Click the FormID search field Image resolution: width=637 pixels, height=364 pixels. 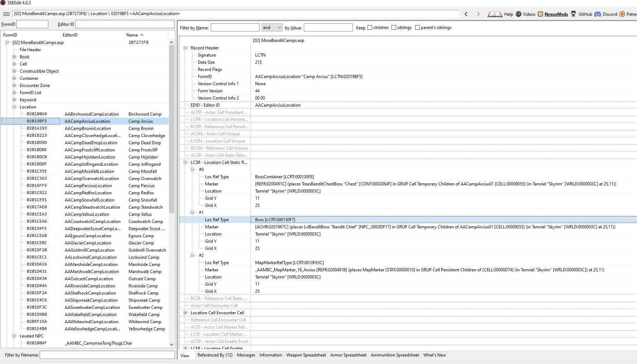click(x=32, y=24)
